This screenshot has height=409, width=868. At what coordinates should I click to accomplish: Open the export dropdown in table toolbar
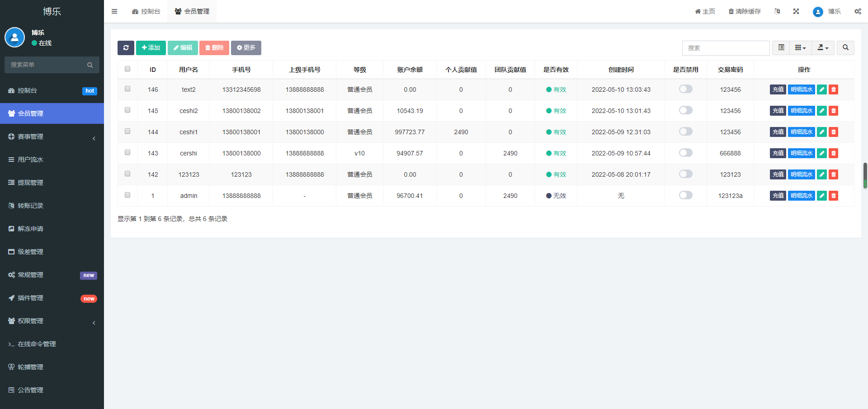click(823, 48)
